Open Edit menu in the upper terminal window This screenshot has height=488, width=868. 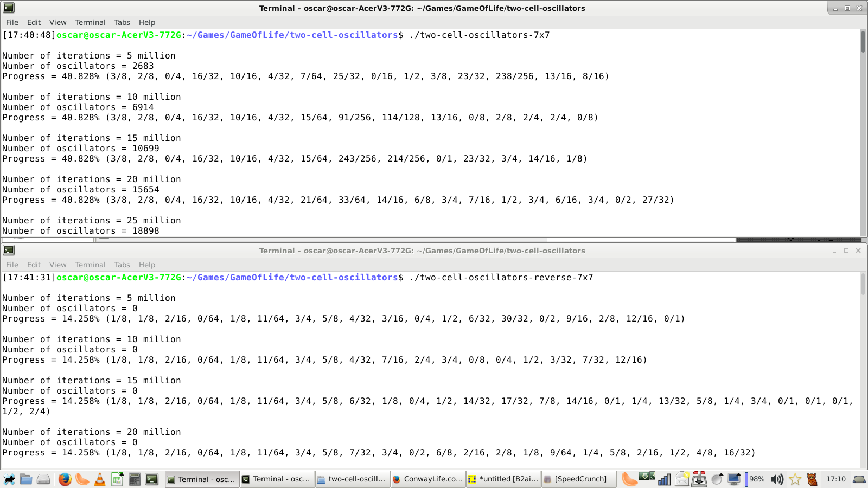34,22
